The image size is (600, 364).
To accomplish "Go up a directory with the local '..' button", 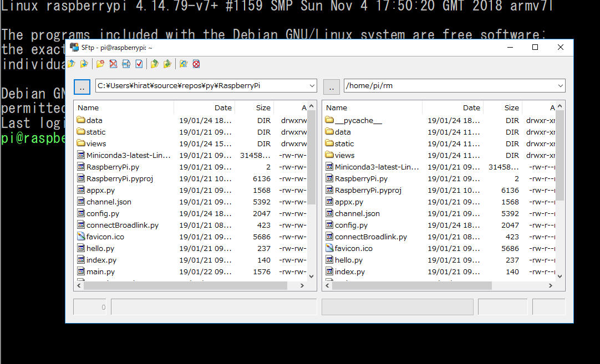I will click(82, 87).
